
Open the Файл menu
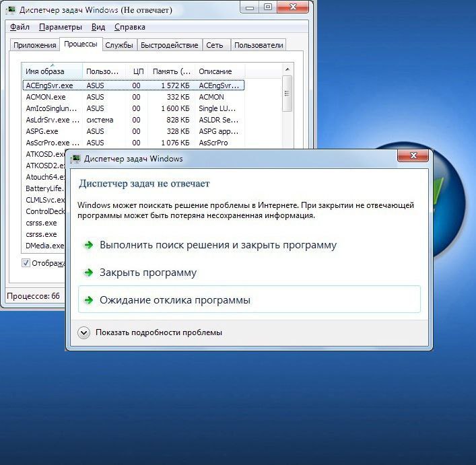pyautogui.click(x=20, y=27)
